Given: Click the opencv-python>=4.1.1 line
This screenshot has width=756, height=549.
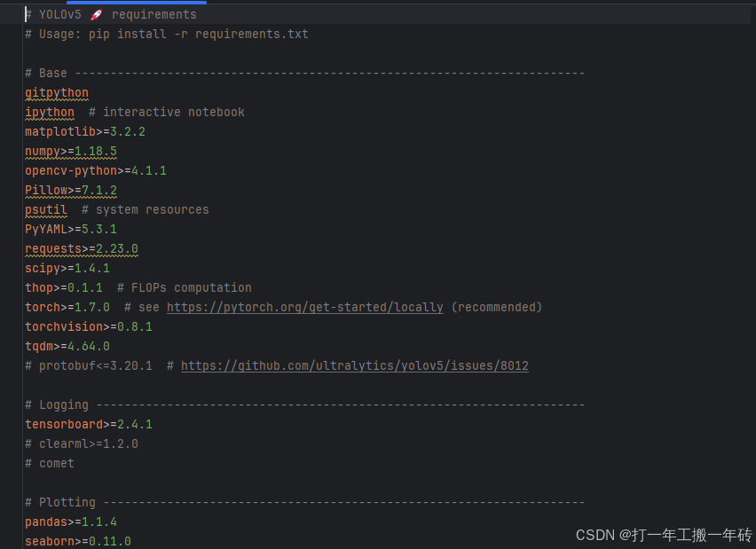Looking at the screenshot, I should (x=96, y=170).
